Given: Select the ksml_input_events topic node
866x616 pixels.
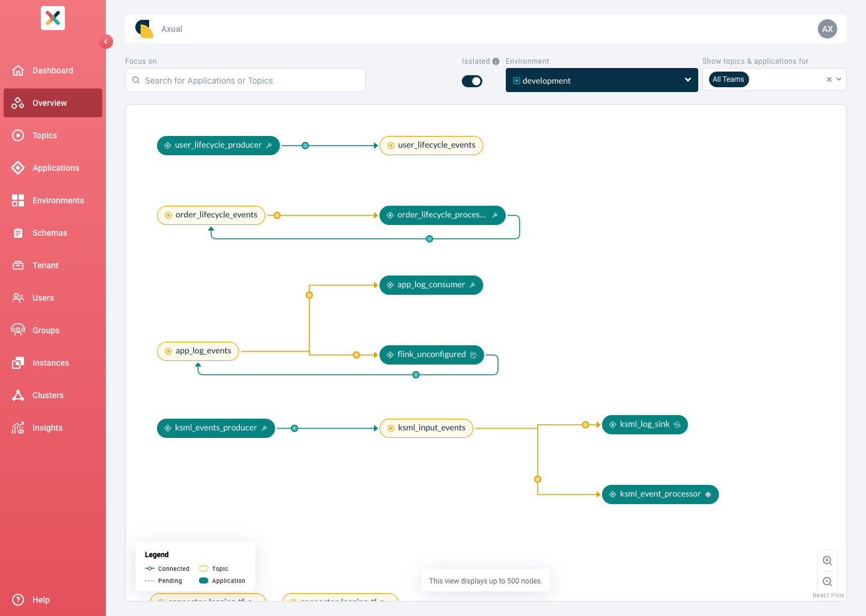Looking at the screenshot, I should click(426, 428).
